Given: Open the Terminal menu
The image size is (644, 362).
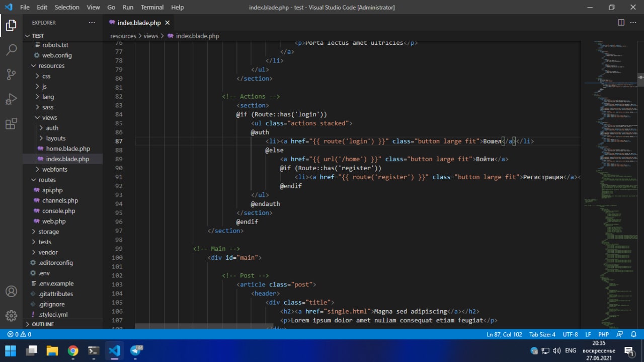Looking at the screenshot, I should (x=152, y=7).
